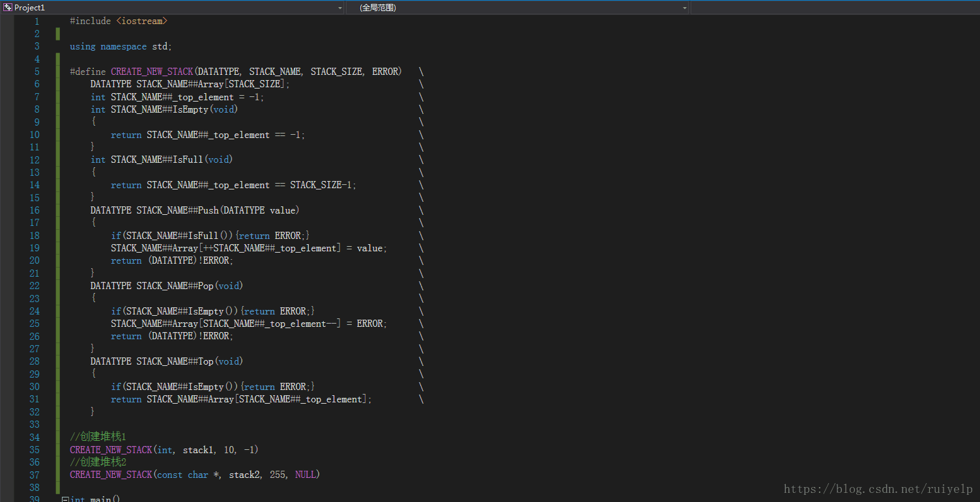
Task: Collapse the int main() code block
Action: [65, 499]
